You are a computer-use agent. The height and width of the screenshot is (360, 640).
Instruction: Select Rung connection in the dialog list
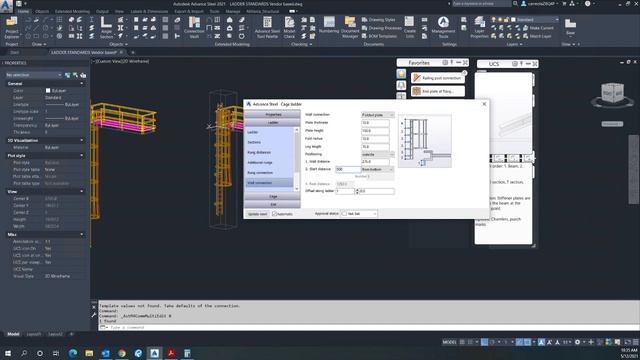(x=260, y=173)
